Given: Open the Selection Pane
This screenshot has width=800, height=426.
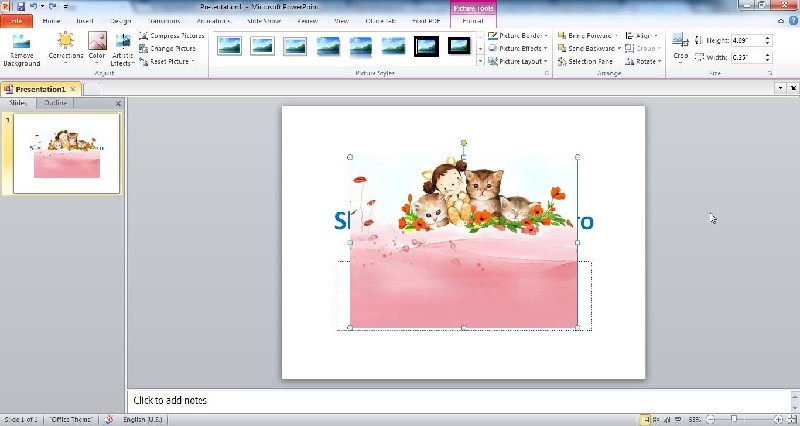Looking at the screenshot, I should pos(590,61).
